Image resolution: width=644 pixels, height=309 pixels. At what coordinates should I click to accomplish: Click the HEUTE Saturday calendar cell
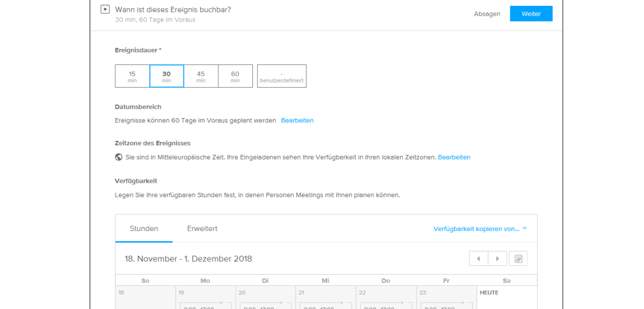507,297
